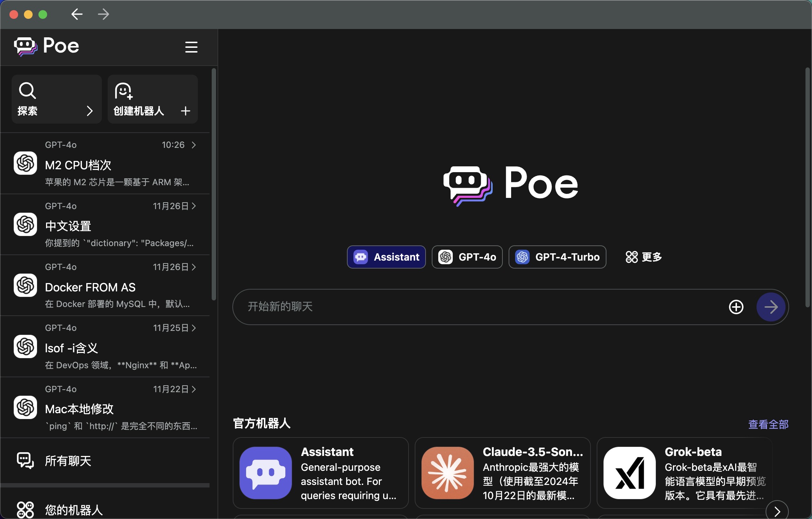Open the 您的机器人 menu item
This screenshot has width=812, height=519.
tap(74, 510)
